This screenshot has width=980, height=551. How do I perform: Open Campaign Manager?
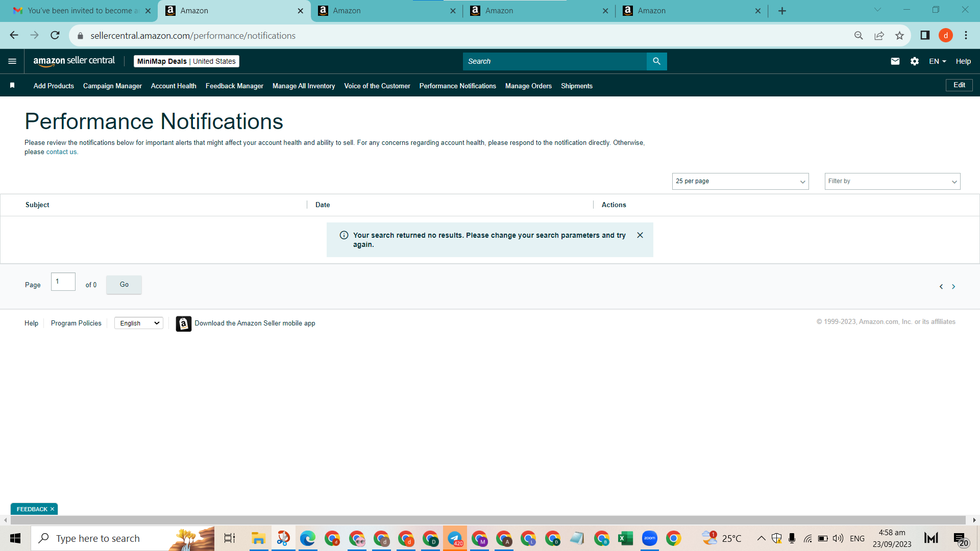coord(112,86)
